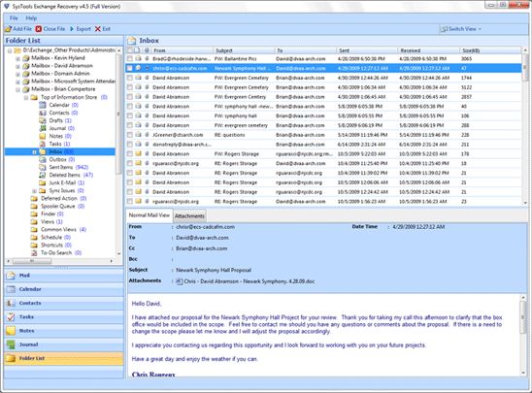Open the Tasks checkmark icon in navigation pane
Screen dimensions: 532x393
click(12, 316)
